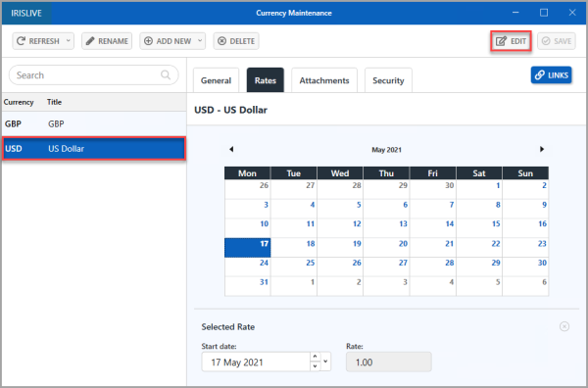The image size is (588, 388).
Task: Decrement start date with down spinner
Action: [x=315, y=365]
